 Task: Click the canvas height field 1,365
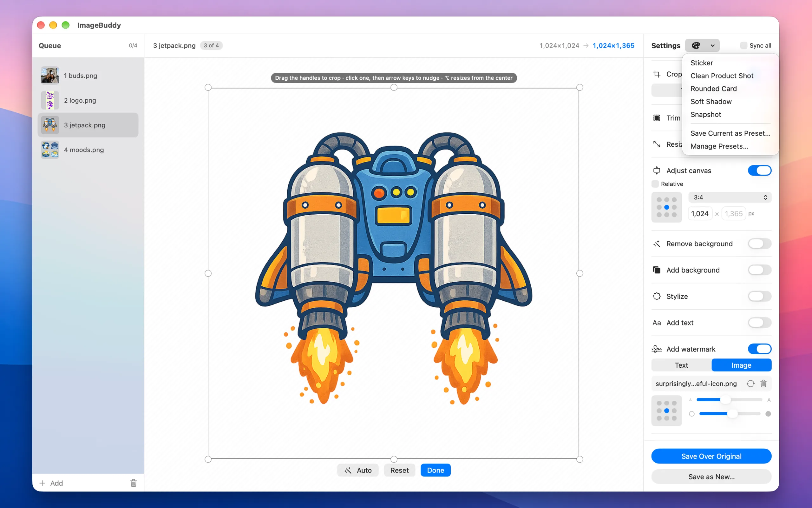click(x=734, y=214)
